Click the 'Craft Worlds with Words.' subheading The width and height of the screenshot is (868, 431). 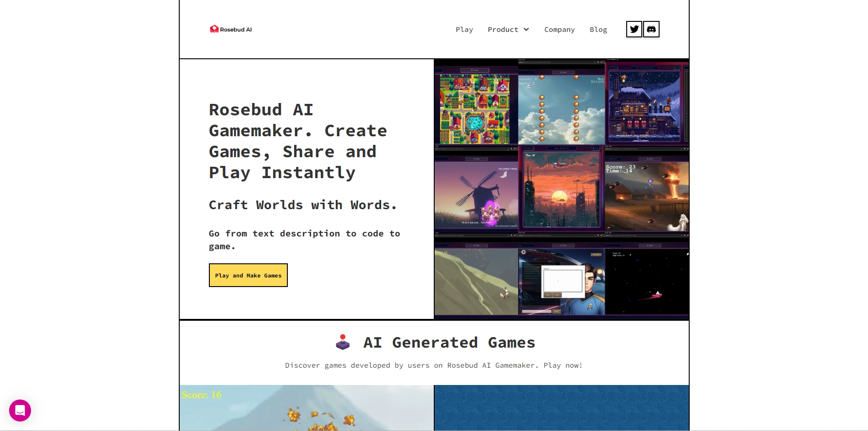point(303,205)
